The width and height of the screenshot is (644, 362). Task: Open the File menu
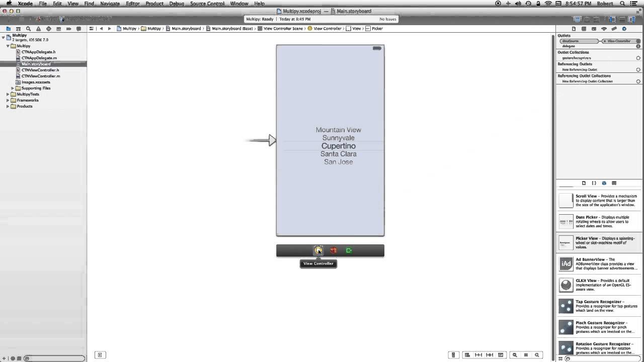pos(43,4)
